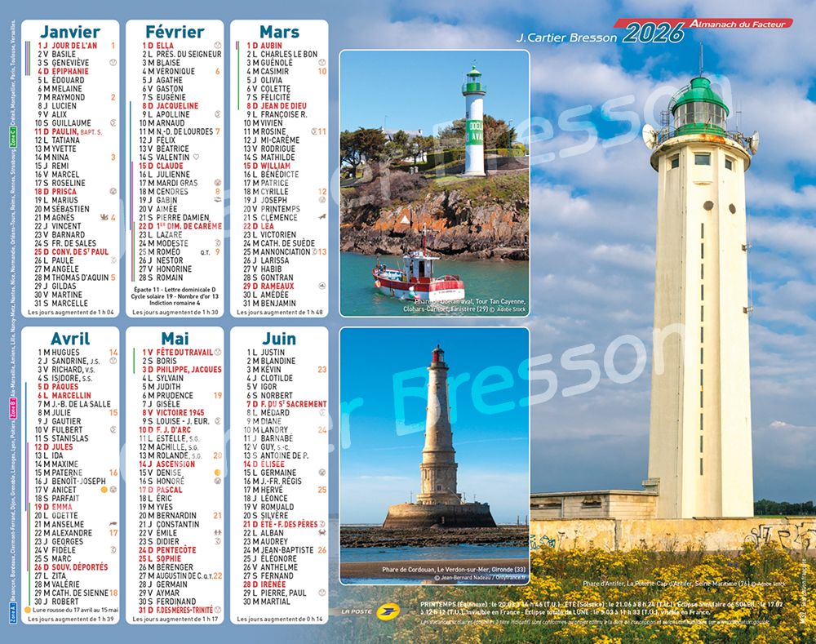
Task: Click the orange Lune rousse legend dot
Action: [x=30, y=609]
